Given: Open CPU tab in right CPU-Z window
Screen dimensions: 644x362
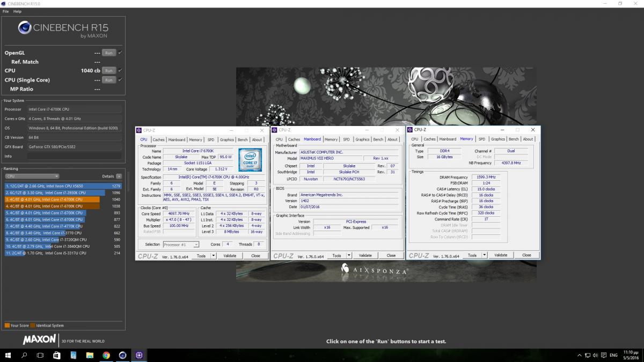Looking at the screenshot, I should point(415,139).
